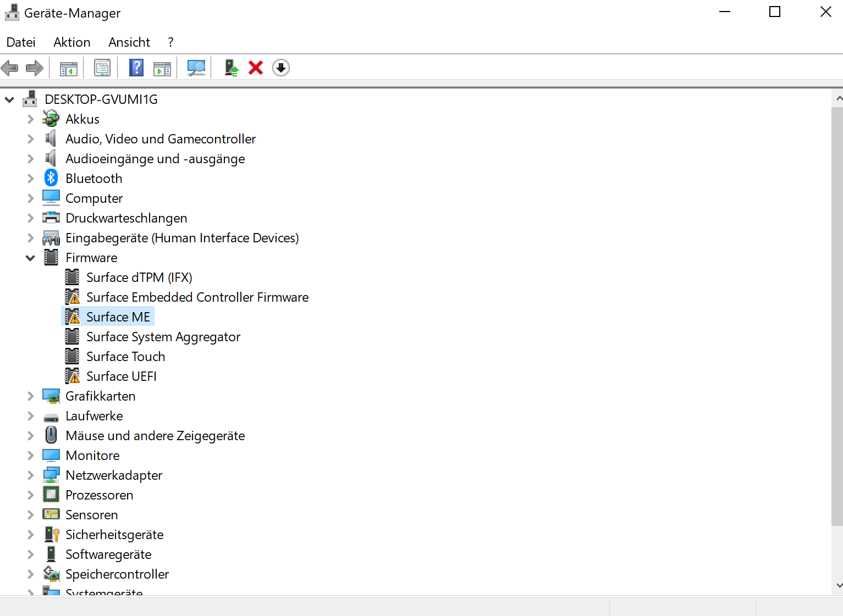Select the Surface Touch device
The height and width of the screenshot is (616, 843).
coord(126,356)
